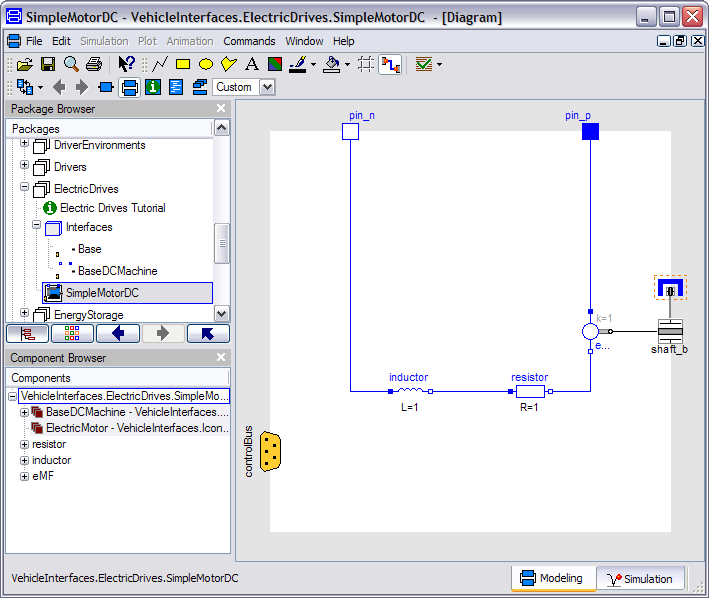Toggle the grid display button
This screenshot has width=709, height=598.
click(366, 64)
